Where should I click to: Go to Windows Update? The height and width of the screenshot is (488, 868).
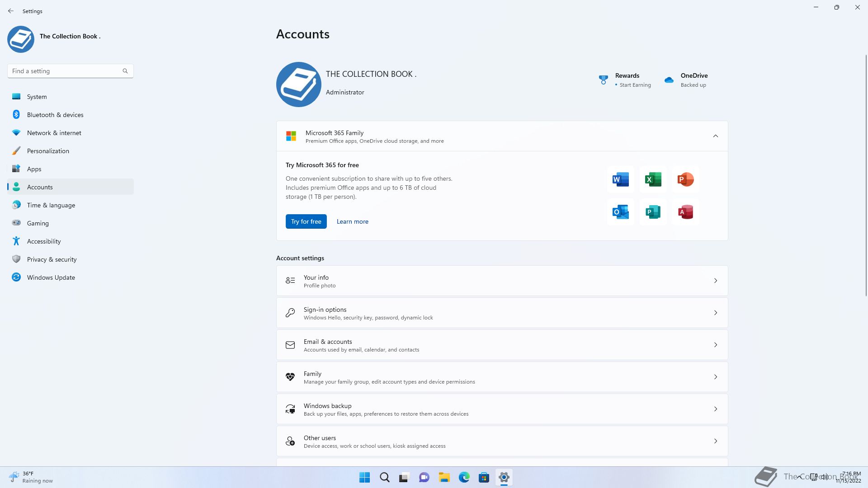tap(71, 277)
